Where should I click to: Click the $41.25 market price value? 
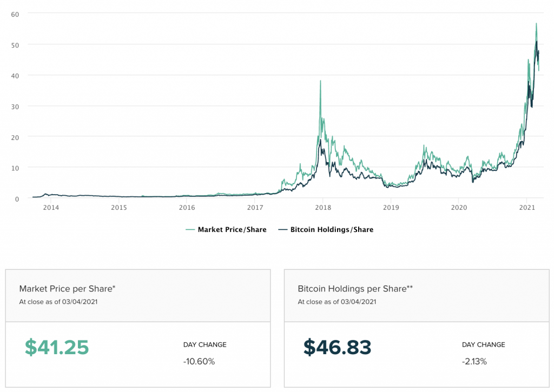pyautogui.click(x=57, y=347)
